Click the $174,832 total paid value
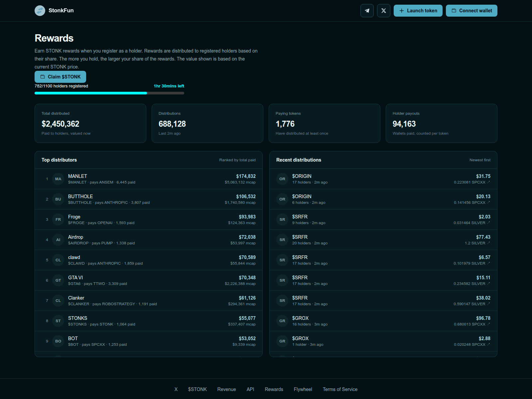Viewport: 532px width, 399px height. [246, 176]
